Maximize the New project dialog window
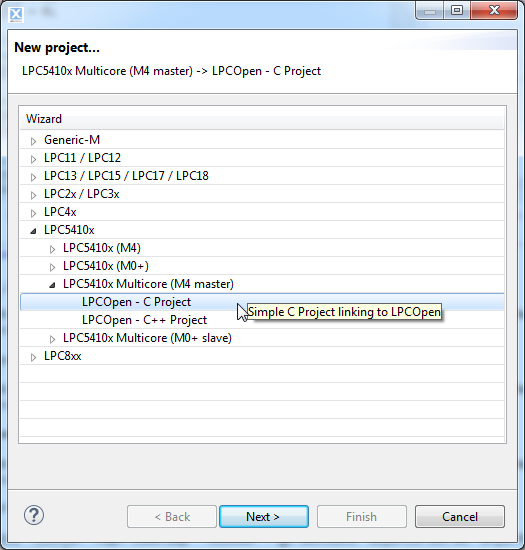Viewport: 525px width, 550px height. click(x=457, y=11)
